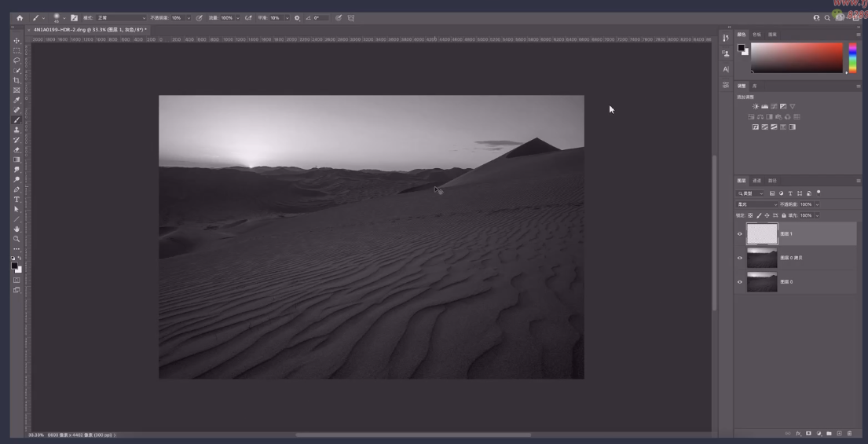Expand the layer opacity dropdown arrow
Viewport: 868px width, 444px height.
pyautogui.click(x=817, y=204)
